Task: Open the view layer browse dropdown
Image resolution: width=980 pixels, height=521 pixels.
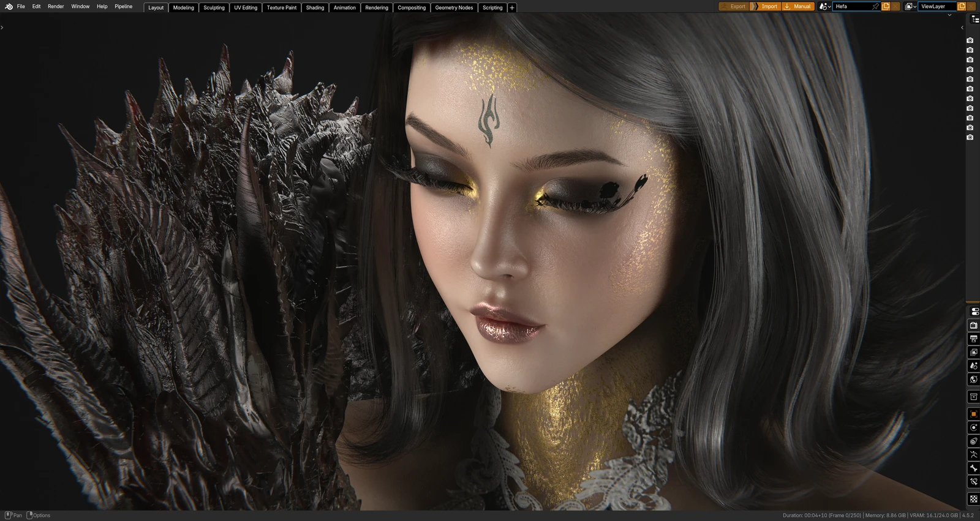Action: (x=911, y=7)
